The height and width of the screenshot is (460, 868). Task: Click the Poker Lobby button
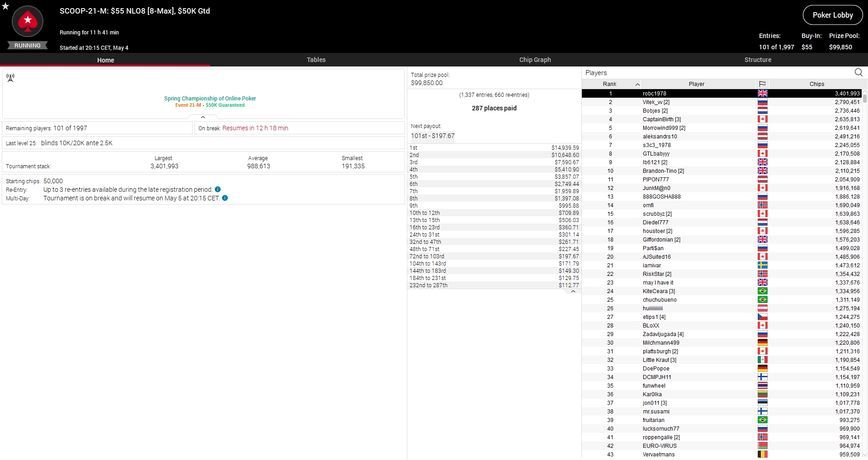coord(832,15)
